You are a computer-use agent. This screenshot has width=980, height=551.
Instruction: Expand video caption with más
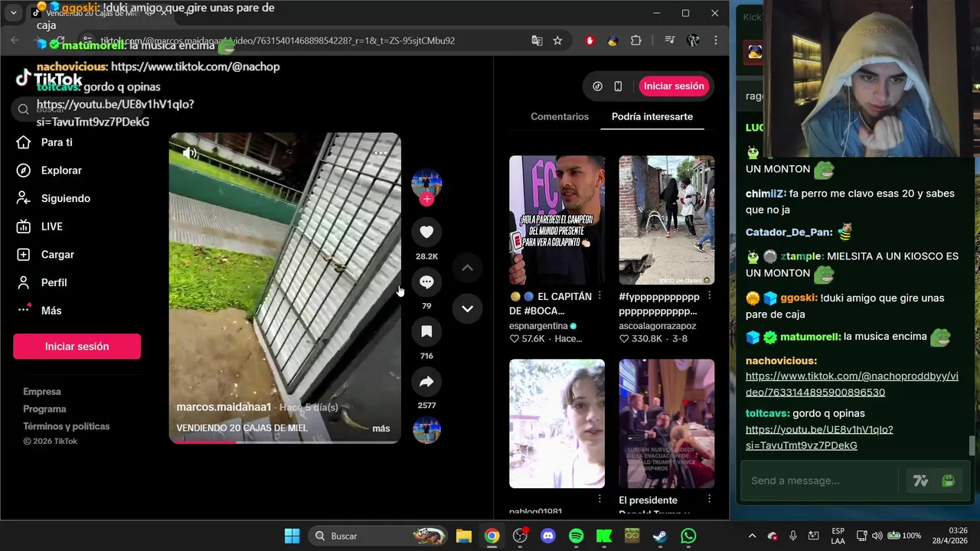pos(381,429)
